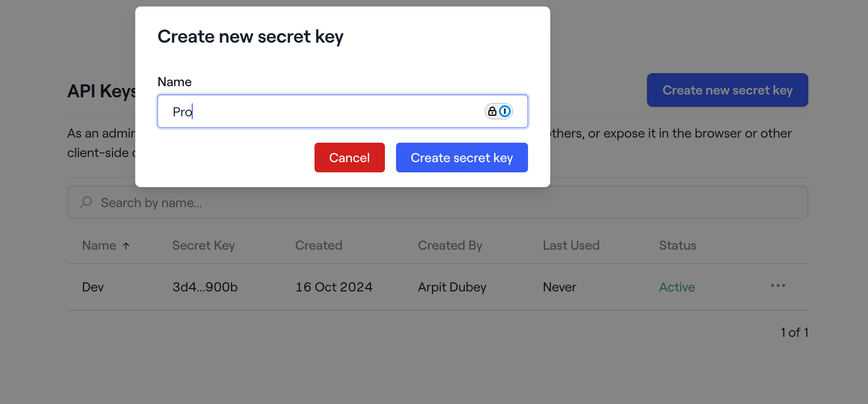
Task: Click the 1Password autofill icon in Name field
Action: [x=505, y=111]
